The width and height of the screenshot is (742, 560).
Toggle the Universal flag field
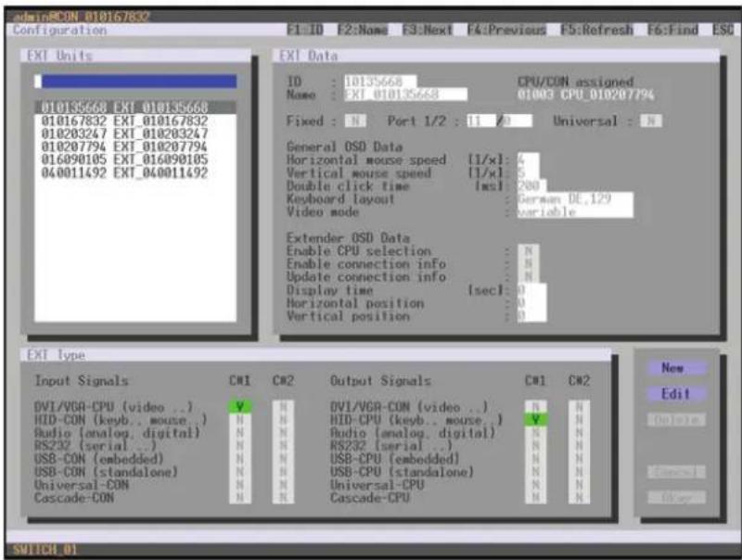[651, 121]
